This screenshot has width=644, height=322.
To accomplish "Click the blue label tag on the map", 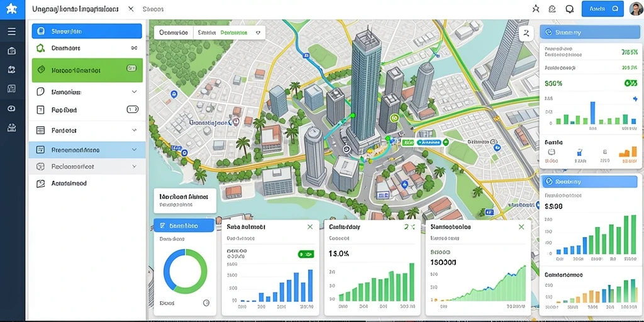I will [429, 142].
